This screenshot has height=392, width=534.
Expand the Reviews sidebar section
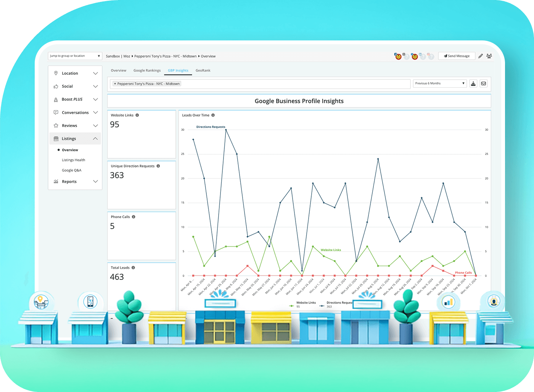75,126
